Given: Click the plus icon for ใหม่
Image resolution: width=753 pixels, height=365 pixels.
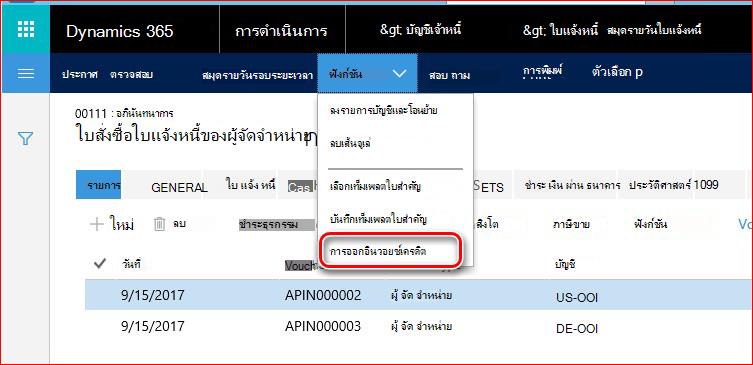Looking at the screenshot, I should tap(97, 224).
